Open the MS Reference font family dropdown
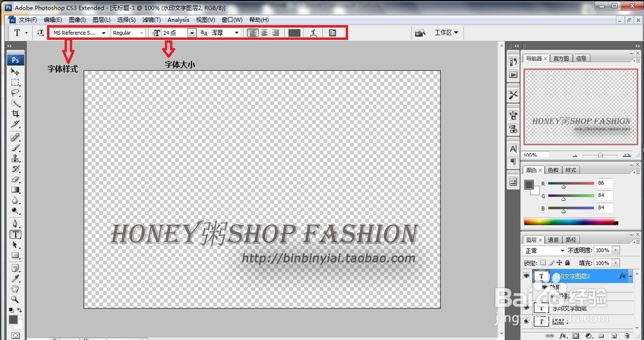 tap(104, 33)
